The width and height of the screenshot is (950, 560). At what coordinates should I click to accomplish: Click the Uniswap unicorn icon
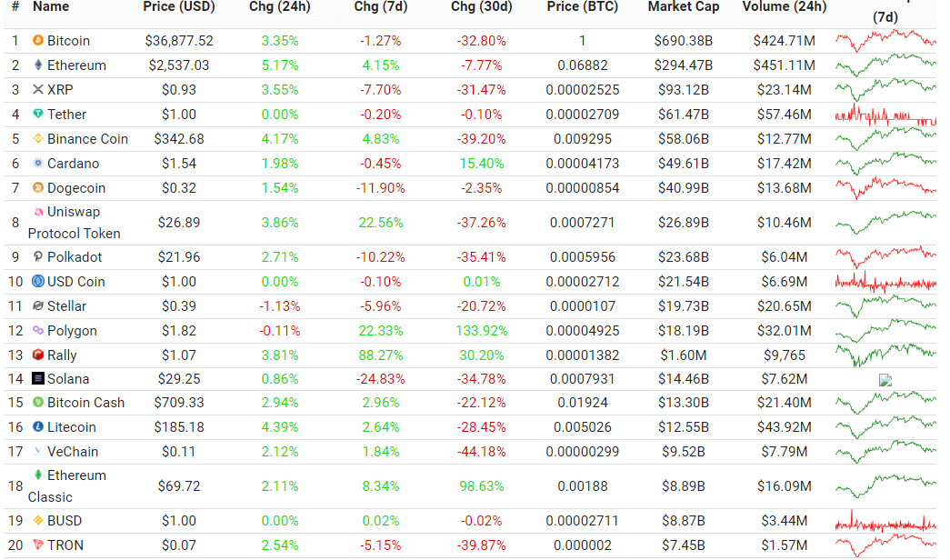(37, 212)
